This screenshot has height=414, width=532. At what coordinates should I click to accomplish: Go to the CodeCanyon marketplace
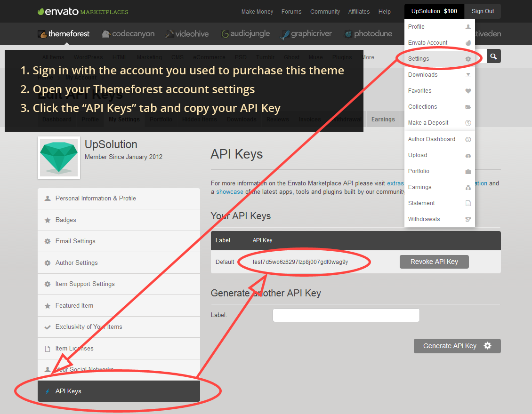coord(128,33)
